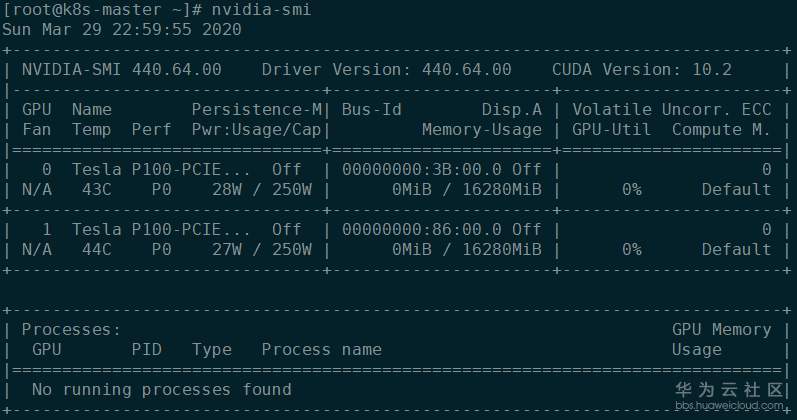Viewport: 797px width, 420px height.
Task: Click the CUDA Version 10.2 text
Action: tap(641, 69)
